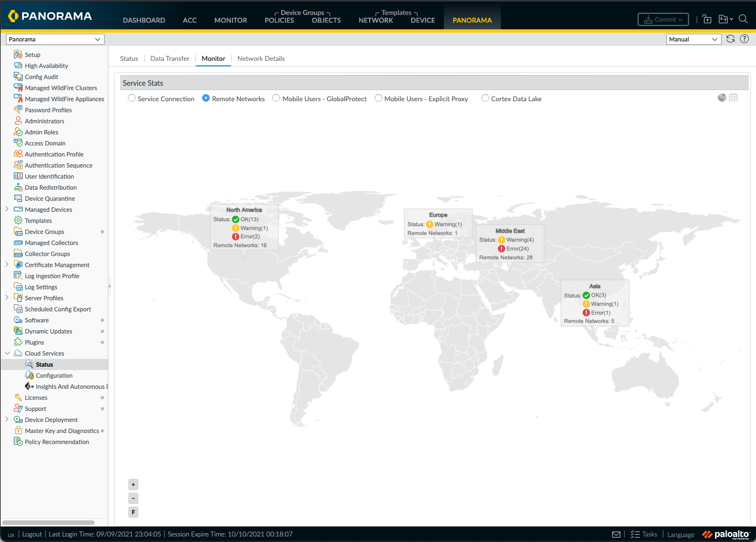This screenshot has height=542, width=756.
Task: Switch to the POLICIES tab
Action: pos(279,20)
